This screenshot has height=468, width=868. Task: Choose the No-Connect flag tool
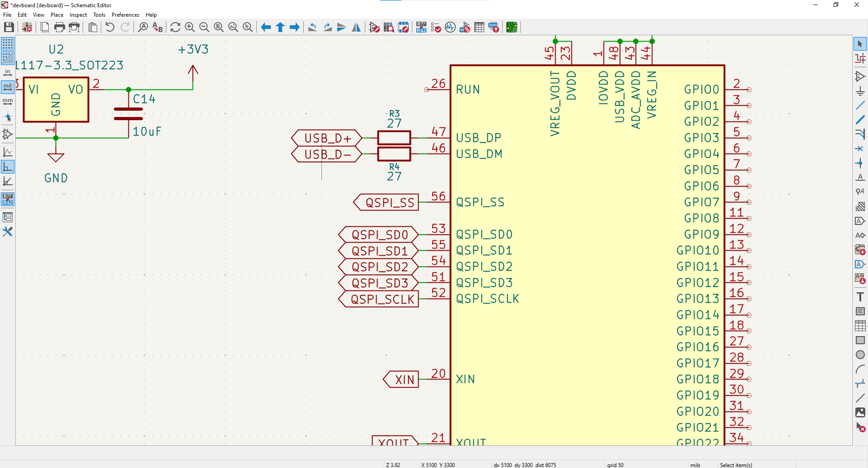pyautogui.click(x=860, y=149)
